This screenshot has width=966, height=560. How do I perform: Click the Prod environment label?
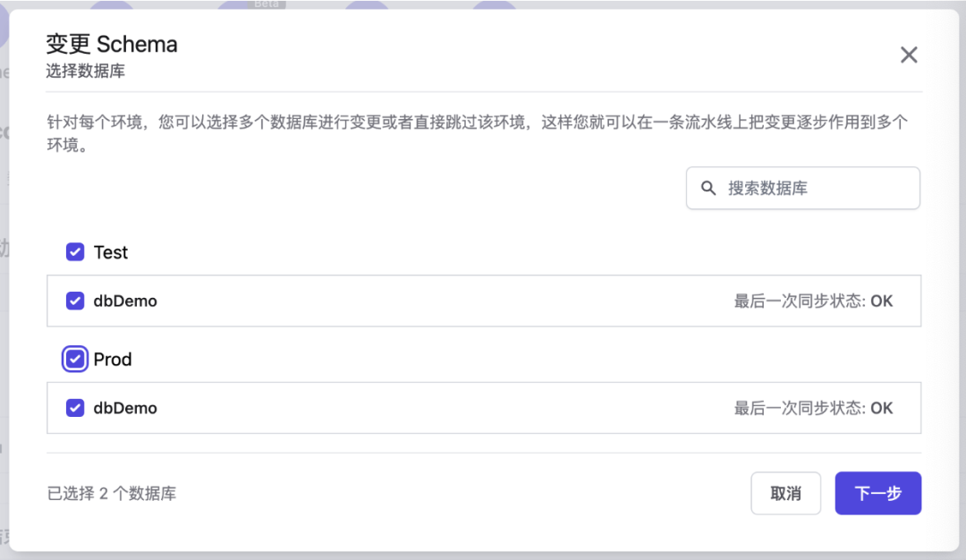click(x=113, y=360)
